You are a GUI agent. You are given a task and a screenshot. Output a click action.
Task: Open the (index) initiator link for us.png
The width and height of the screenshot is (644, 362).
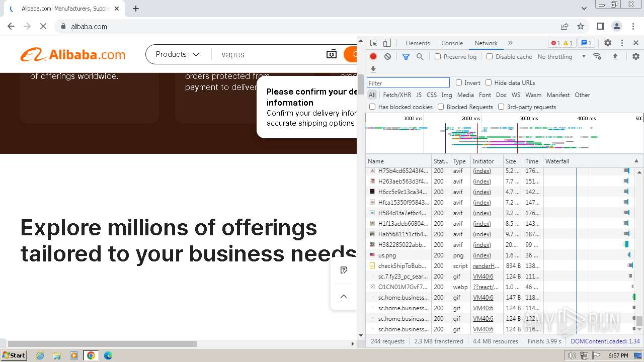(x=482, y=255)
